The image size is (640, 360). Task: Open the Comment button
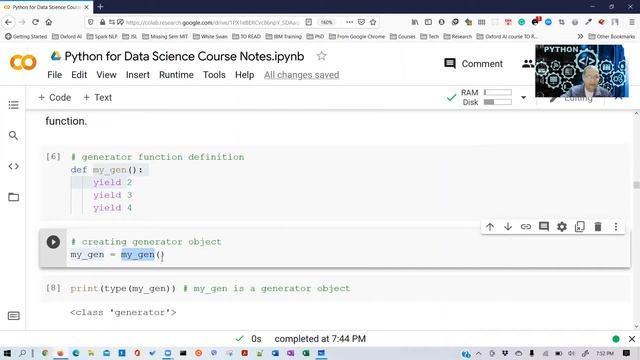click(x=473, y=64)
